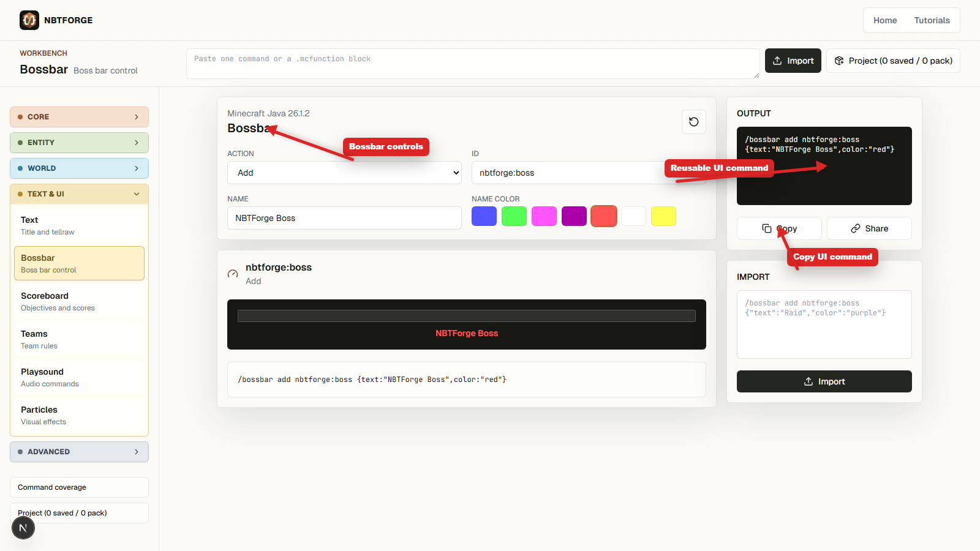Open Scoreboard objectives and scores
This screenshot has width=980, height=551.
point(79,301)
